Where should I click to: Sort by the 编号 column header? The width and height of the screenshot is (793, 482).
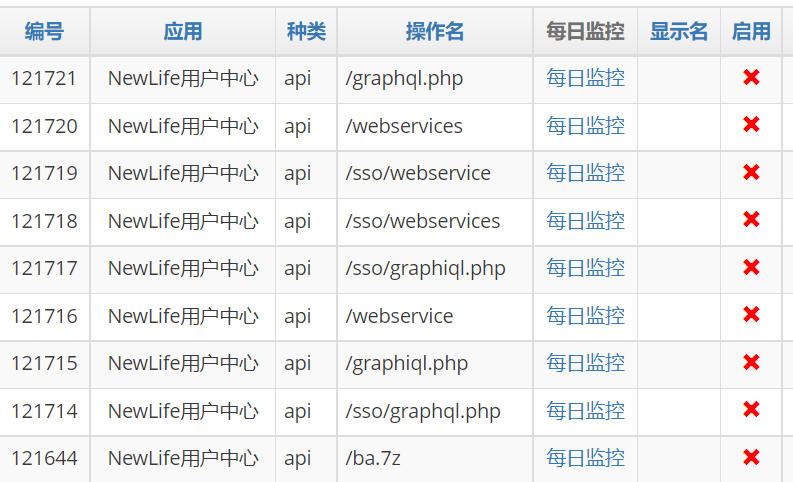tap(44, 31)
